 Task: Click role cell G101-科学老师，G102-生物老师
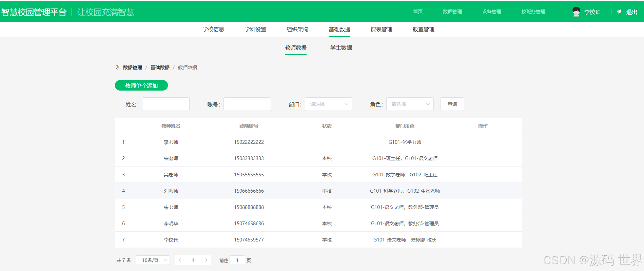(x=405, y=191)
